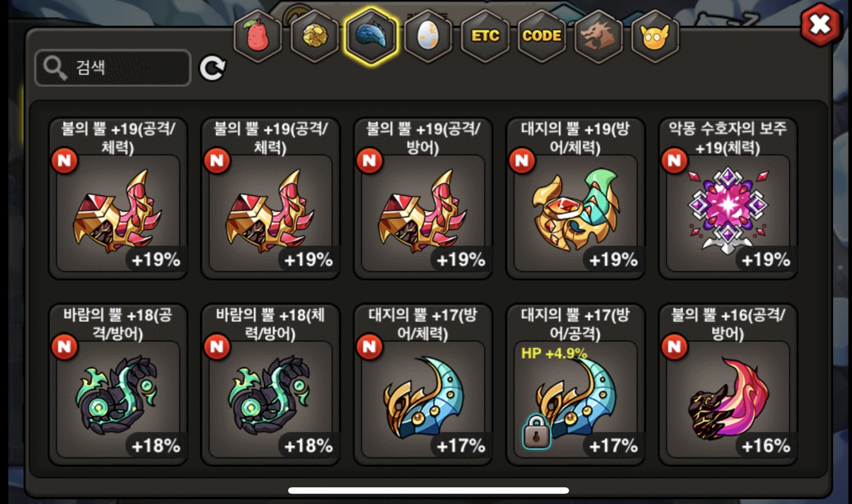Switch to the CODE tab
This screenshot has height=504, width=852.
(x=542, y=36)
